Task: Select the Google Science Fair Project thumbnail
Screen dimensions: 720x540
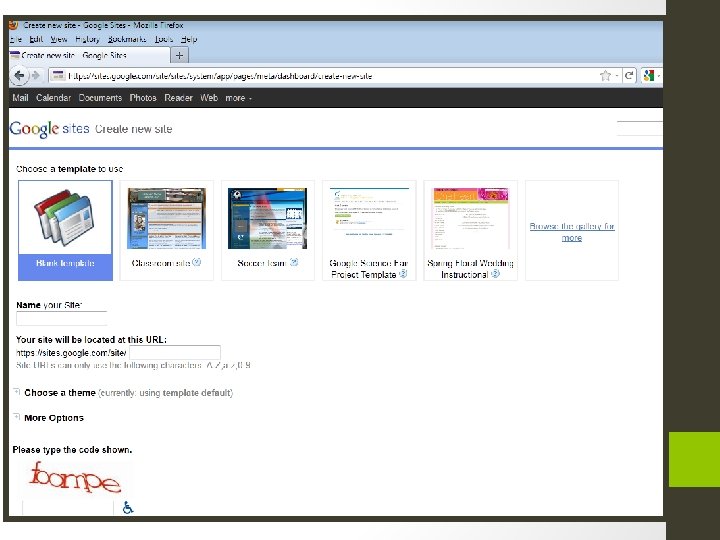Action: click(x=369, y=219)
